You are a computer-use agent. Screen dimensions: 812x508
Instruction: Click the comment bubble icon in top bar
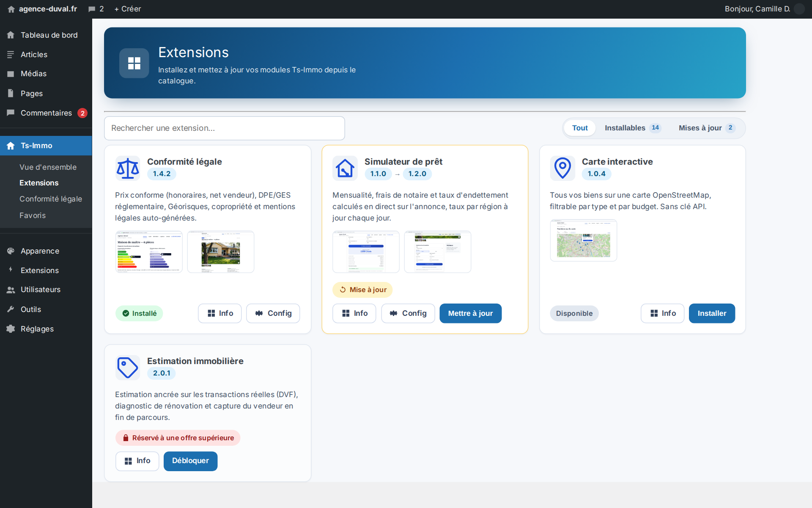92,9
